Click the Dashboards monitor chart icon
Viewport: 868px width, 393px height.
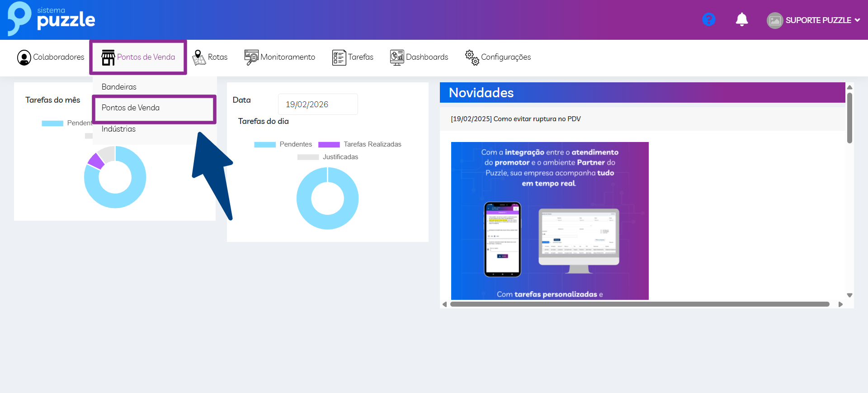[396, 57]
